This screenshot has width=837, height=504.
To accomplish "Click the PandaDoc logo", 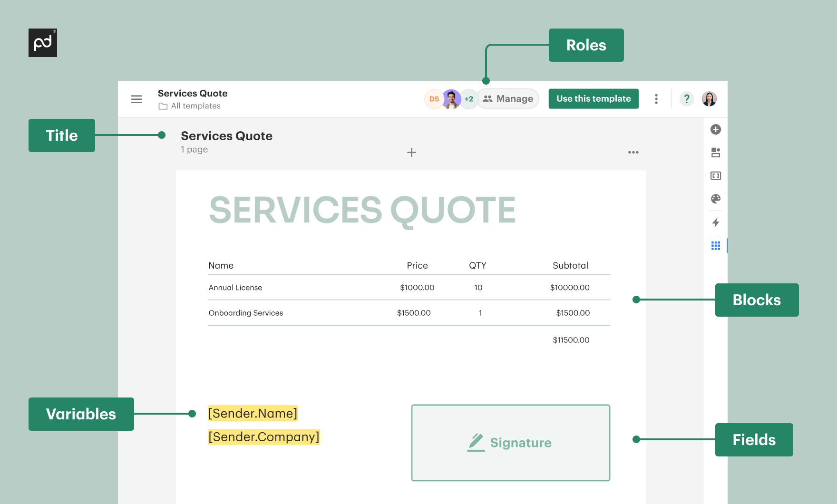I will tap(42, 42).
